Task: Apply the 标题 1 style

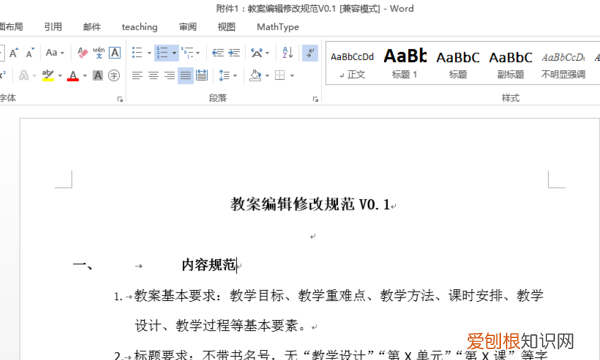Action: (405, 64)
